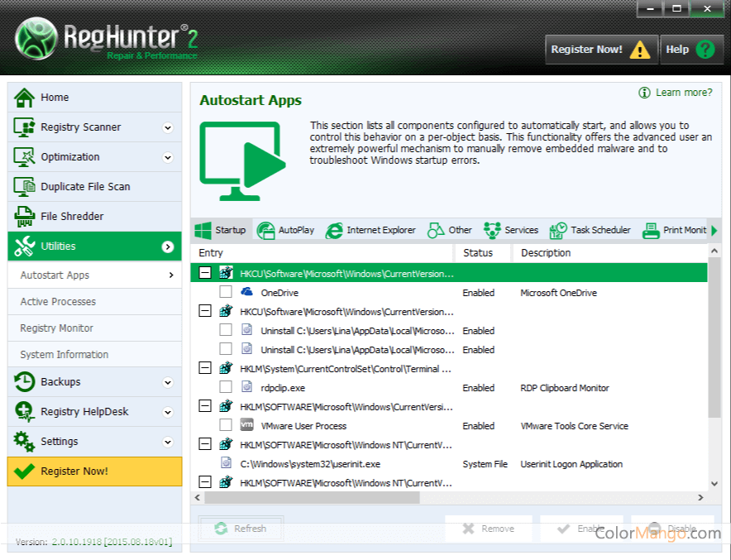Switch to the Other tab
731x560 pixels.
click(x=450, y=230)
